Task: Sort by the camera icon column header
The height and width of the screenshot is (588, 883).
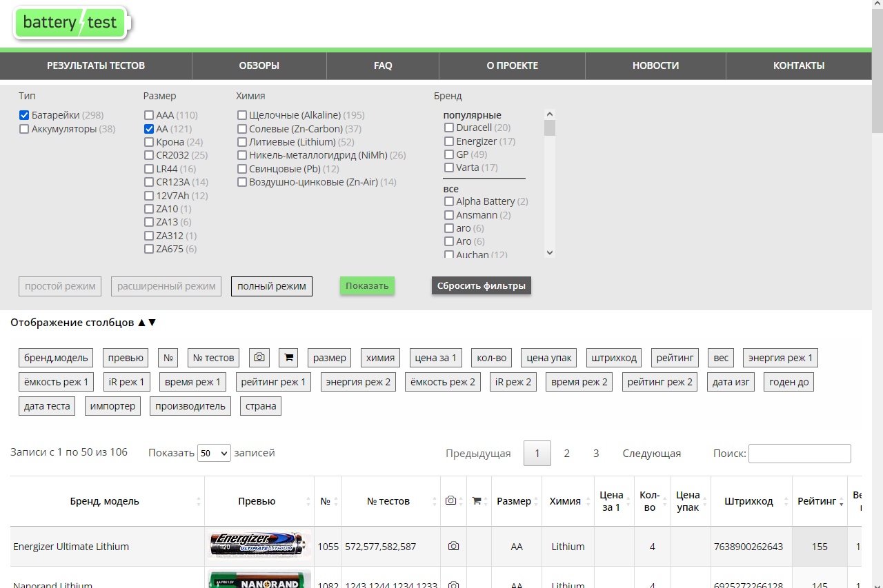Action: [x=453, y=501]
